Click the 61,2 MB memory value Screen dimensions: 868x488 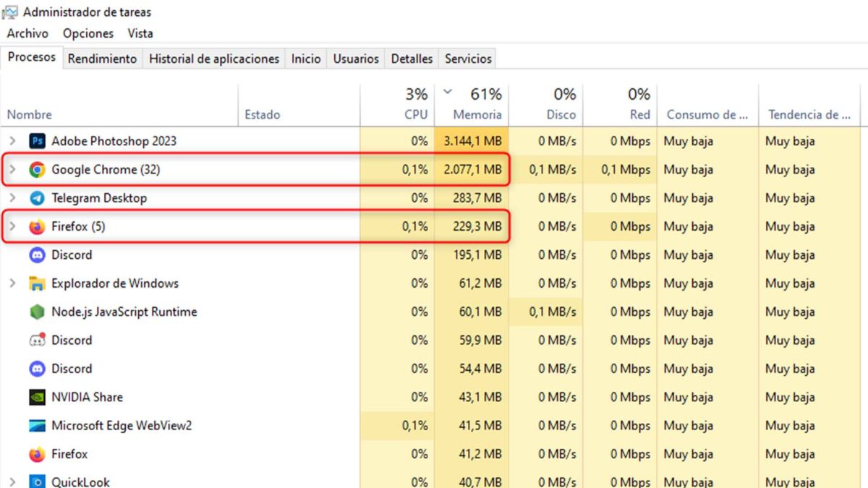click(482, 283)
